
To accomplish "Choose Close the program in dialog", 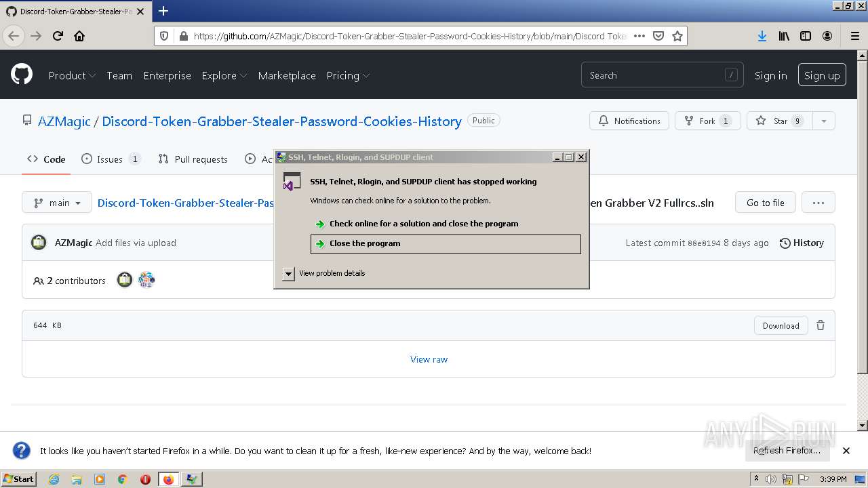I will [x=446, y=244].
